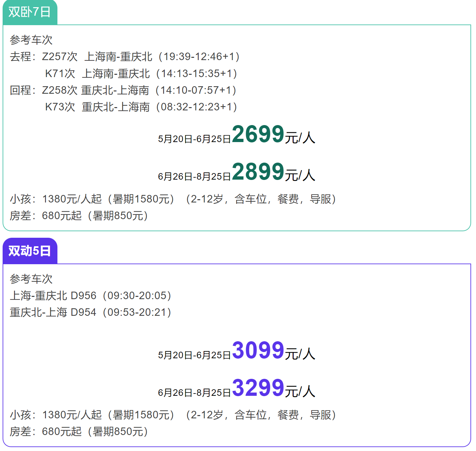Click the 上海-重庆北 D956 train line
Screen dimensions: 476x451
click(x=91, y=296)
